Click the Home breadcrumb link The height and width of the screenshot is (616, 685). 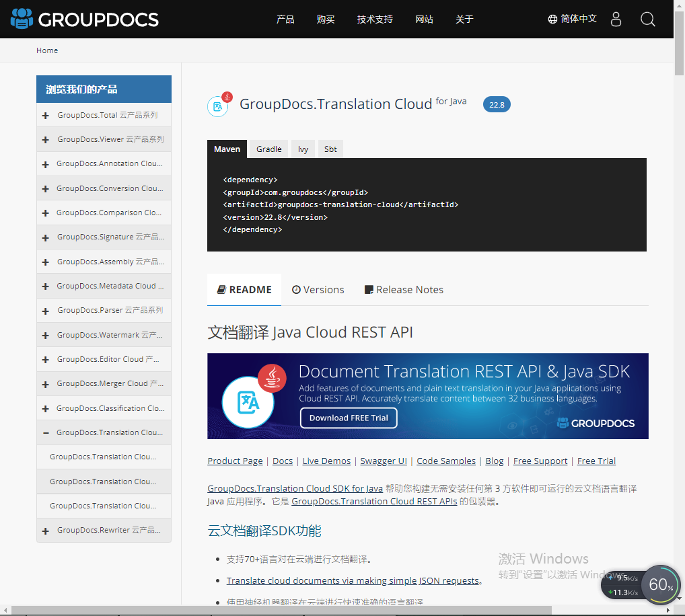47,50
